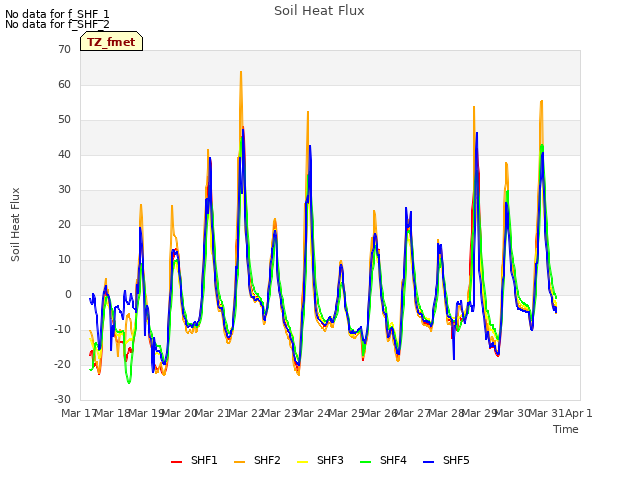
Task: Click the 'No data for f_SHF_1' message
Action: tap(57, 14)
